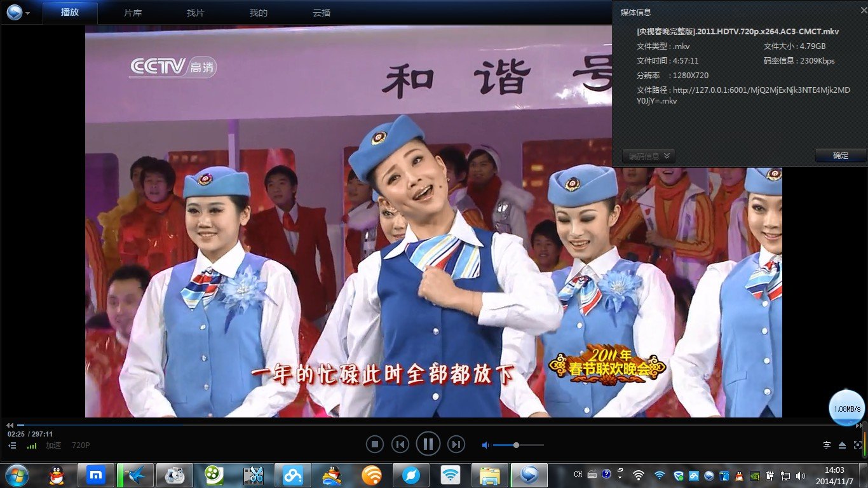Enable 加速 playback acceleration
This screenshot has width=868, height=488.
coord(54,445)
